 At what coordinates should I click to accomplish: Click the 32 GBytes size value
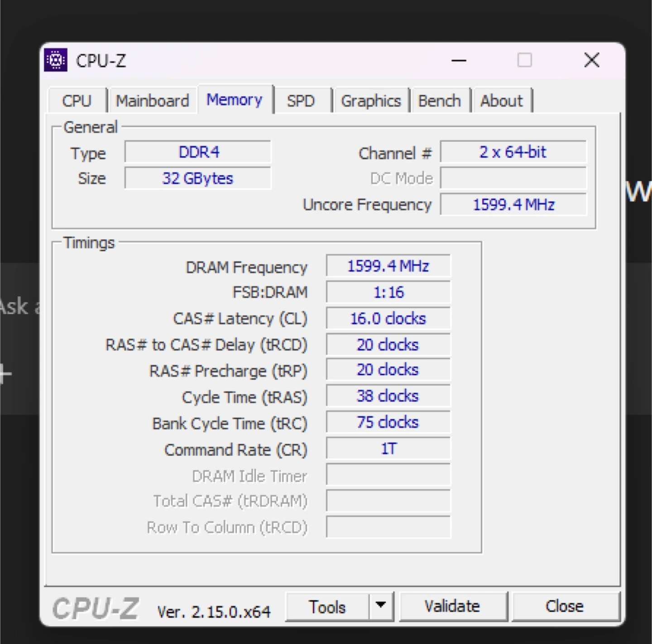click(x=198, y=178)
